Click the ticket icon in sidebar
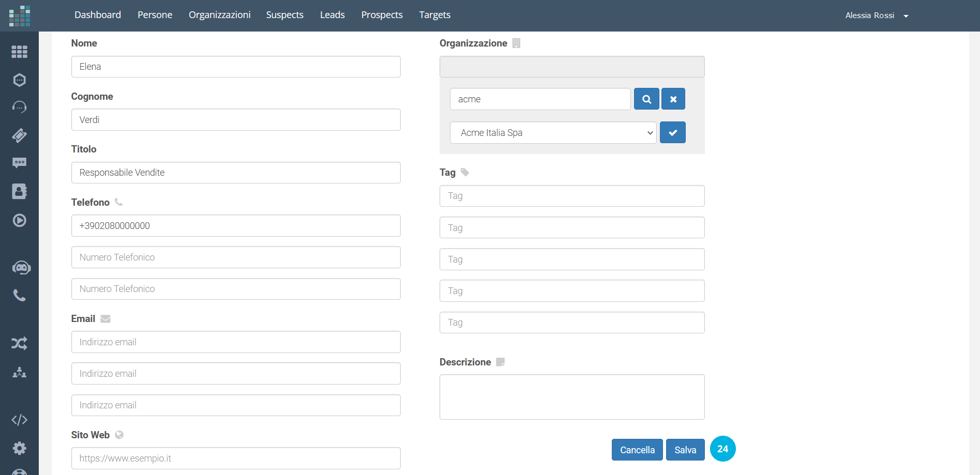The height and width of the screenshot is (475, 980). click(19, 135)
